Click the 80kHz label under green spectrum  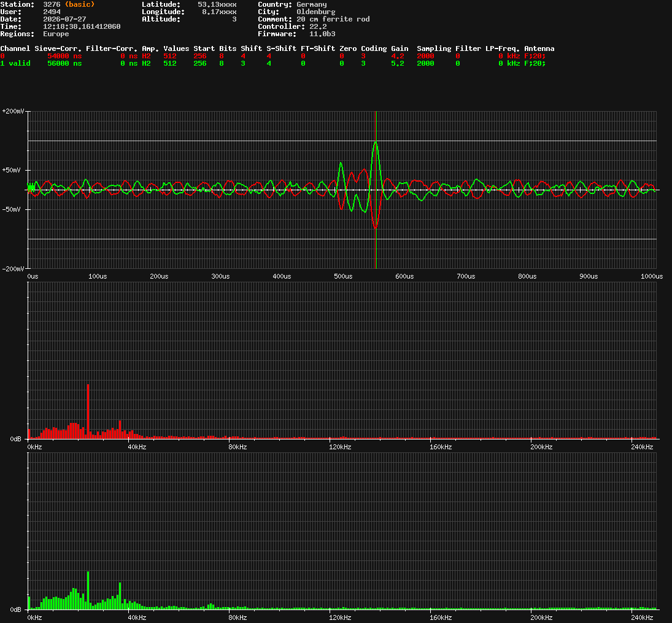[x=238, y=617]
